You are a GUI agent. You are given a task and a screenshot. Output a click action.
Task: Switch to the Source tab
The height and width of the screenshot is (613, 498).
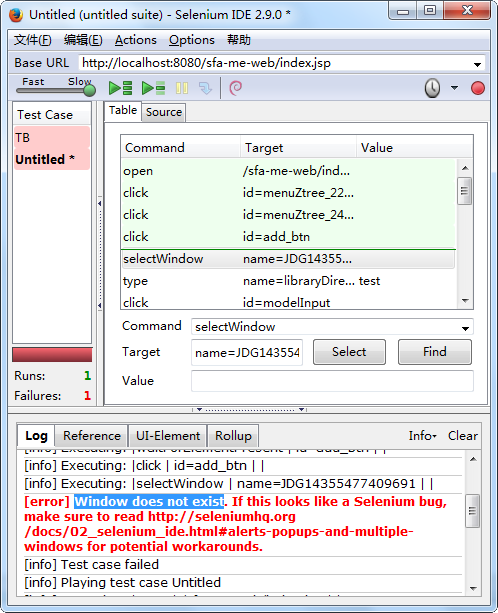point(164,112)
